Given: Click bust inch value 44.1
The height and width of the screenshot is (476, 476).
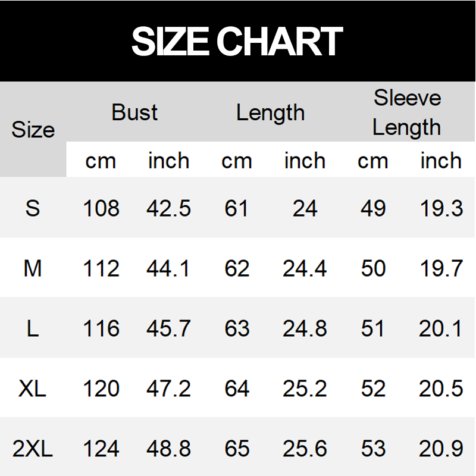Looking at the screenshot, I should 168,268.
